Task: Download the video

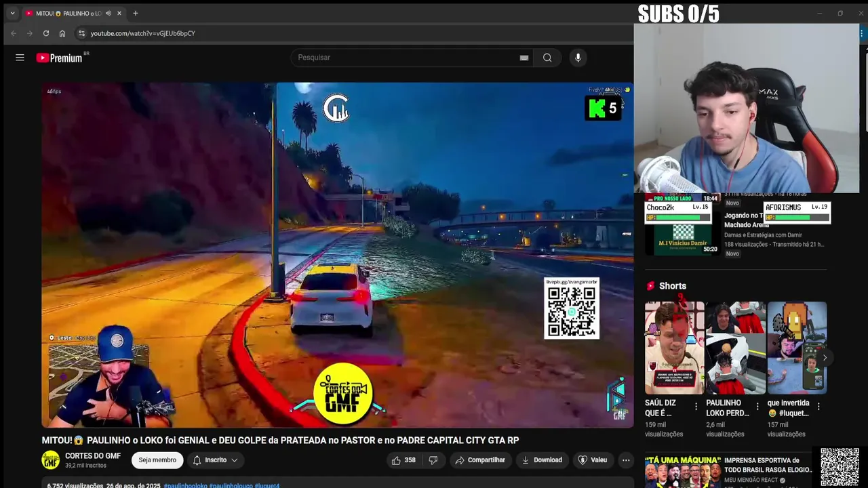Action: [x=542, y=460]
